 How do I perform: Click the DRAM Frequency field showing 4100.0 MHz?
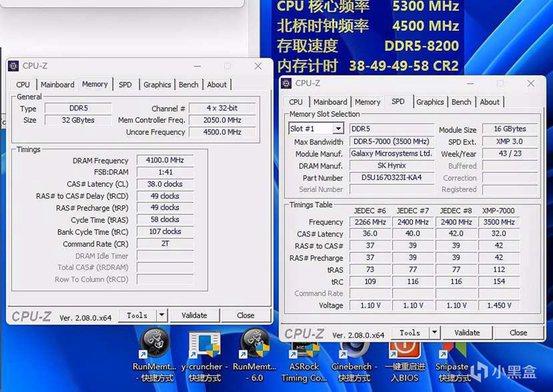tap(165, 160)
